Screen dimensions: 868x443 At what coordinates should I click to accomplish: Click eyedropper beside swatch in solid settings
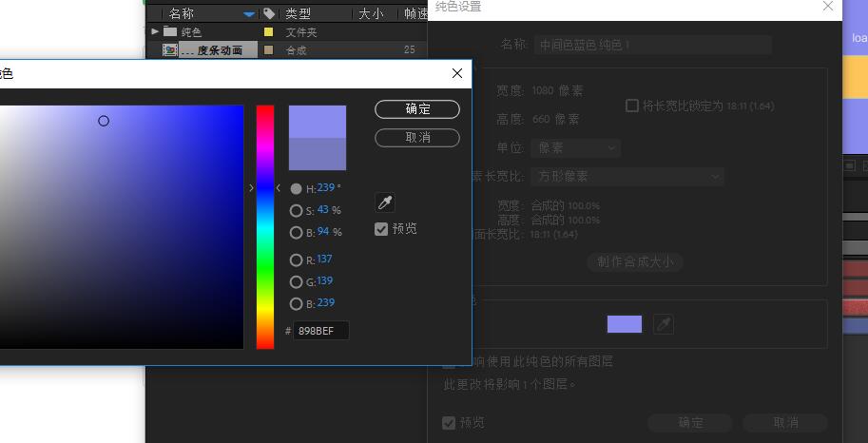(x=664, y=324)
